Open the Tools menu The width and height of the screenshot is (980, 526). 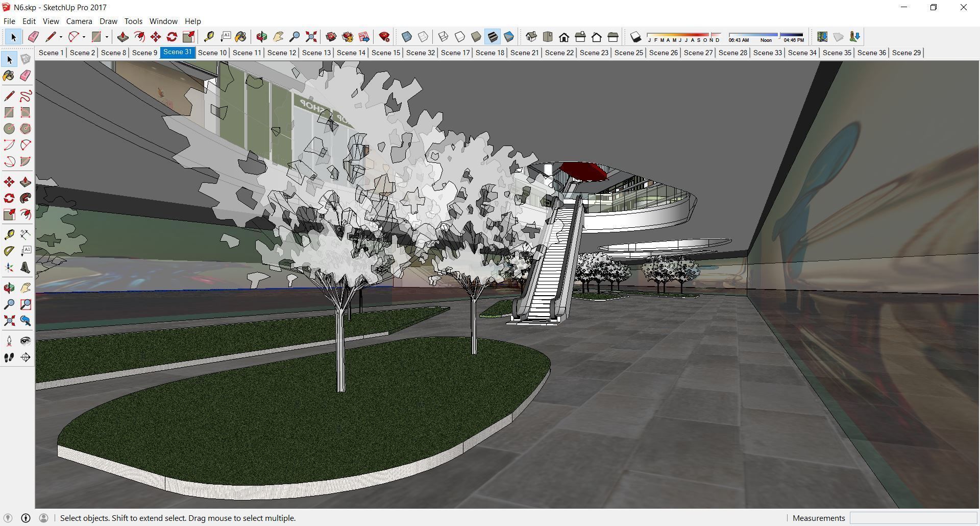[133, 21]
